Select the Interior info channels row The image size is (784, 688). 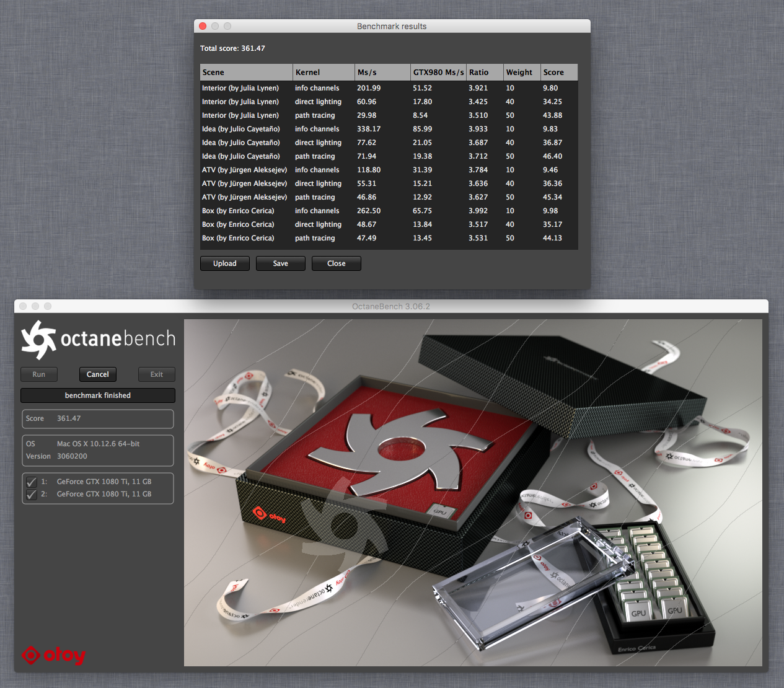coord(389,88)
